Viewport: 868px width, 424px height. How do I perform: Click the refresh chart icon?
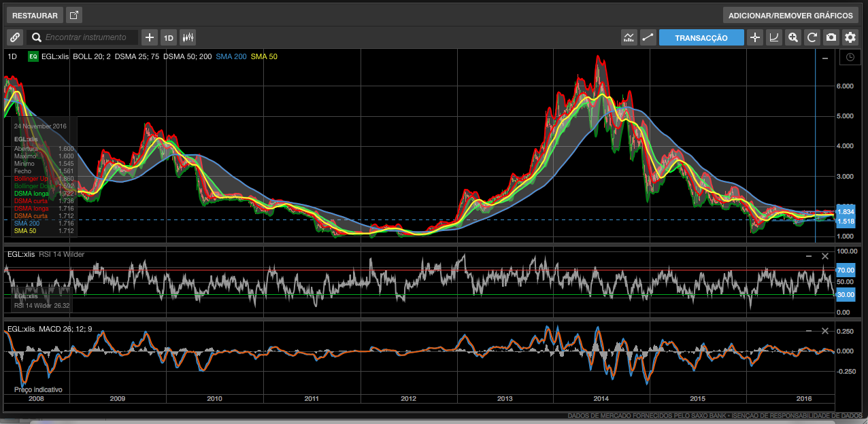pyautogui.click(x=812, y=37)
